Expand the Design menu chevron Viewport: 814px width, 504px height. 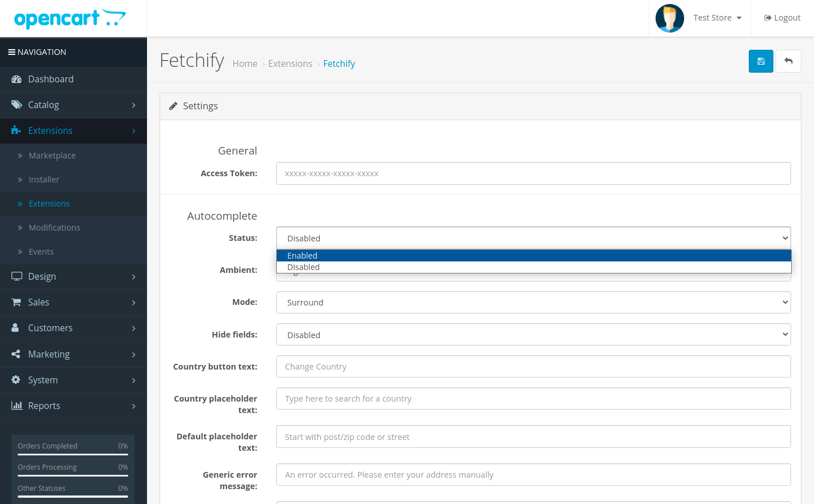click(x=134, y=277)
